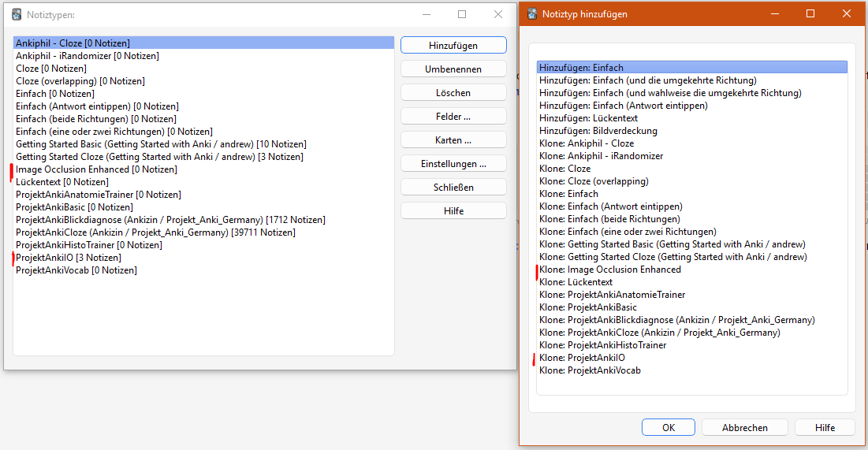Select 'Ankiphil - Cloze [0 Notizen]' in Notiztypen list
Viewport: 868px width, 450px height.
click(x=203, y=43)
